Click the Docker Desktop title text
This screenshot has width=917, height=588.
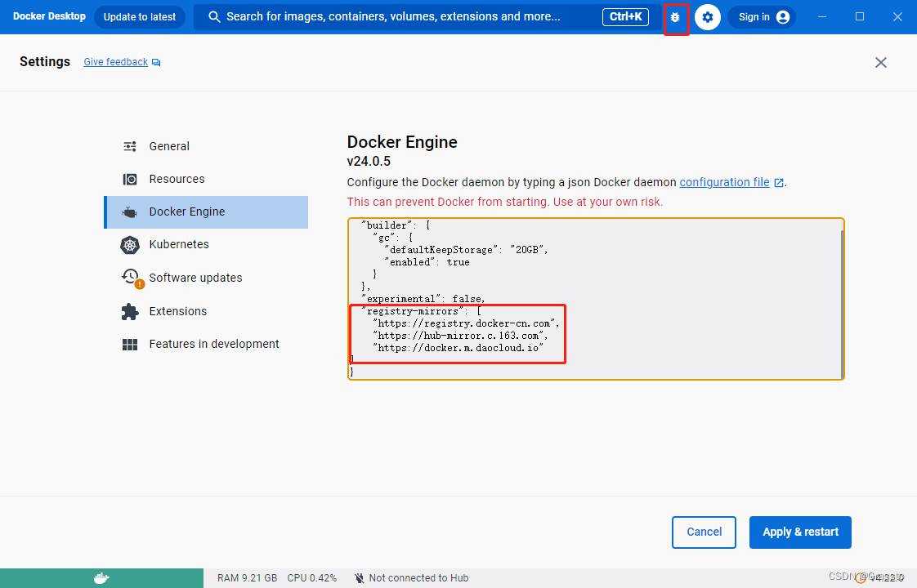point(49,16)
